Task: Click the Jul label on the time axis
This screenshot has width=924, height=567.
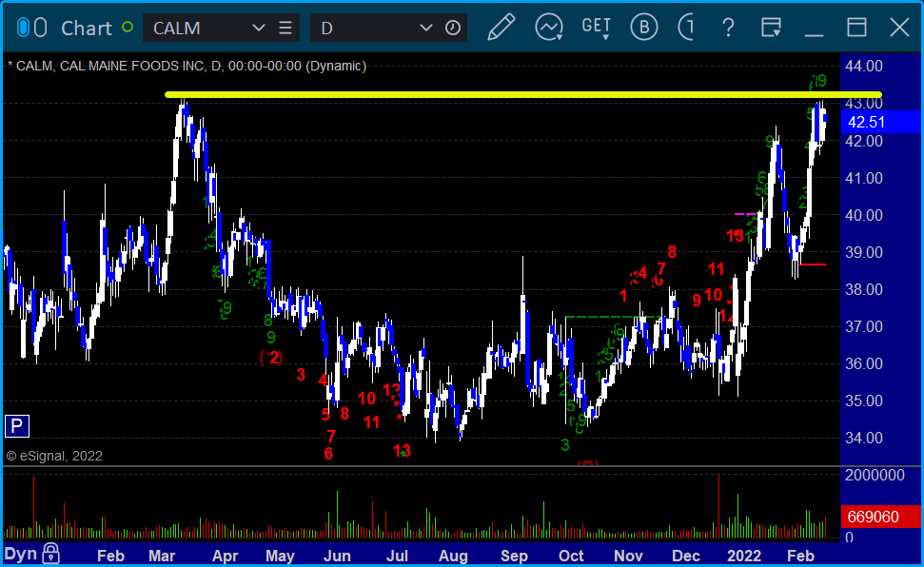Action: coord(397,556)
